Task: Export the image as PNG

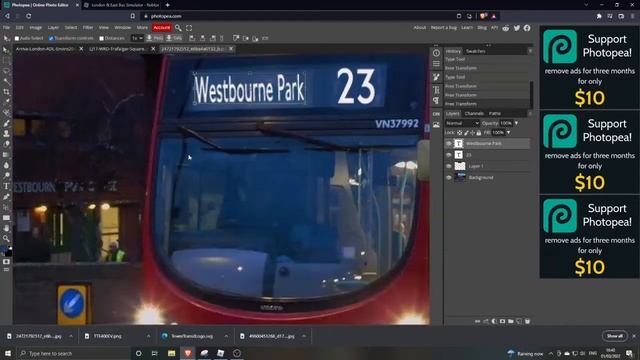Action: point(155,38)
